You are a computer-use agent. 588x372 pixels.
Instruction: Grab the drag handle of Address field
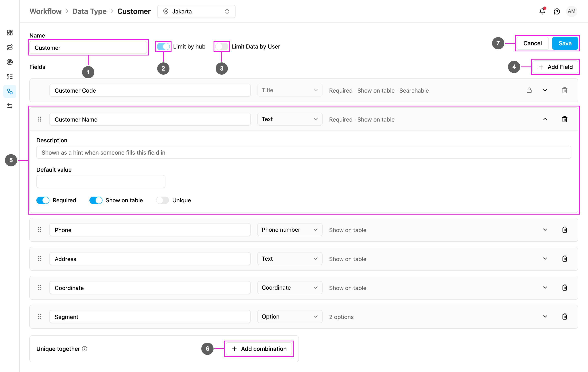click(x=40, y=259)
